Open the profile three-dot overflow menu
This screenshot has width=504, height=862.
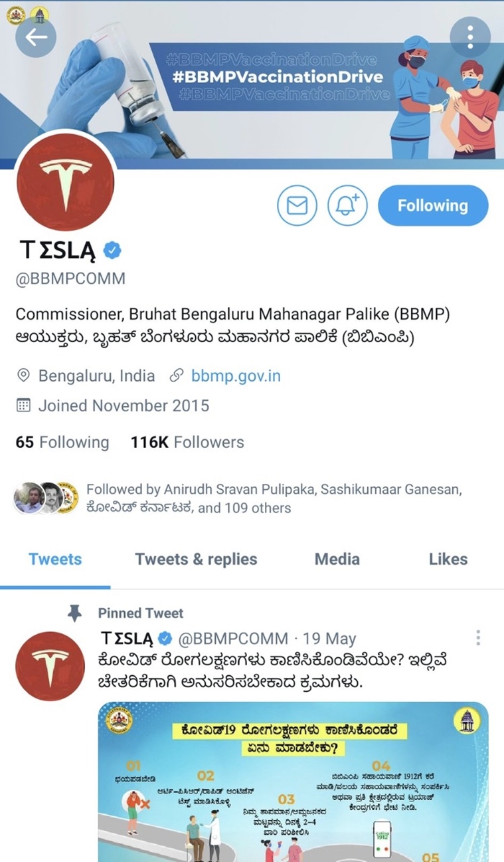[470, 37]
